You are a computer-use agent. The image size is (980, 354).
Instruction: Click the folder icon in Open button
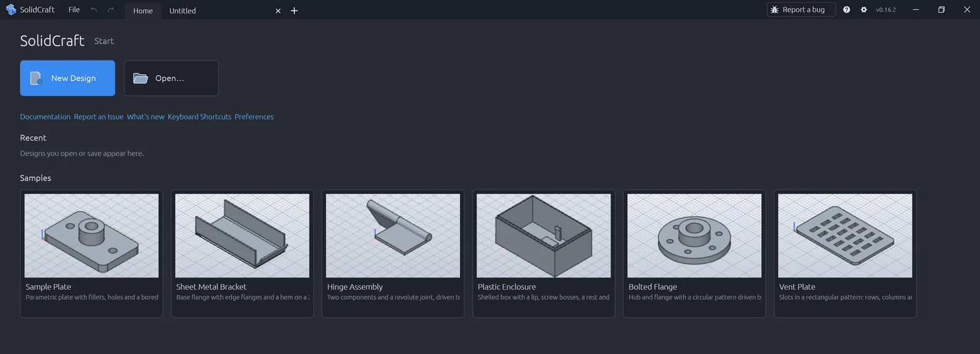pos(141,78)
